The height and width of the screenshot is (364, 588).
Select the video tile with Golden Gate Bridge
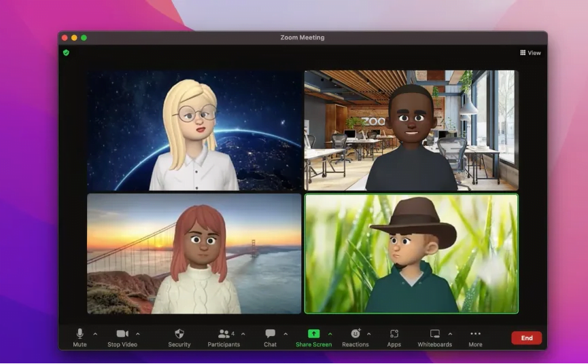click(x=194, y=253)
